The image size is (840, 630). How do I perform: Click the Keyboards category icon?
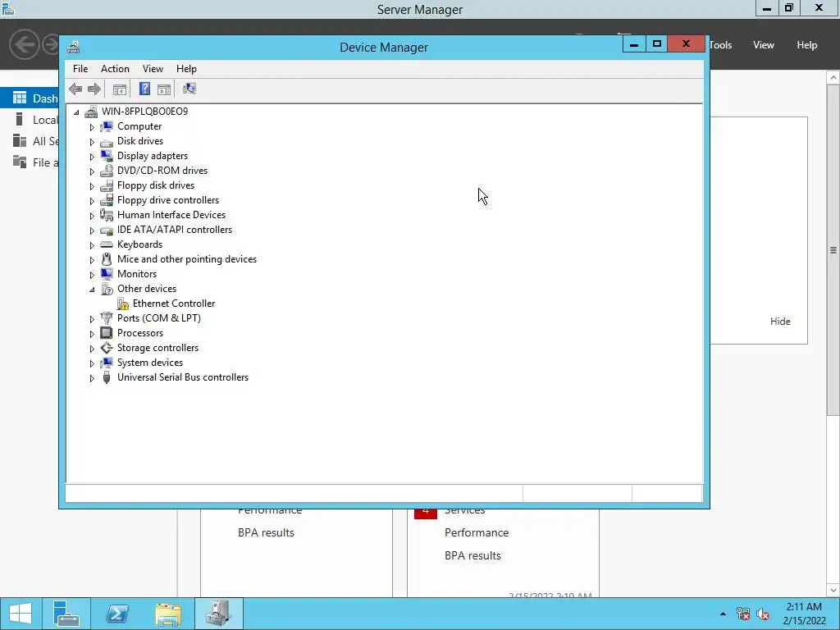click(x=107, y=244)
